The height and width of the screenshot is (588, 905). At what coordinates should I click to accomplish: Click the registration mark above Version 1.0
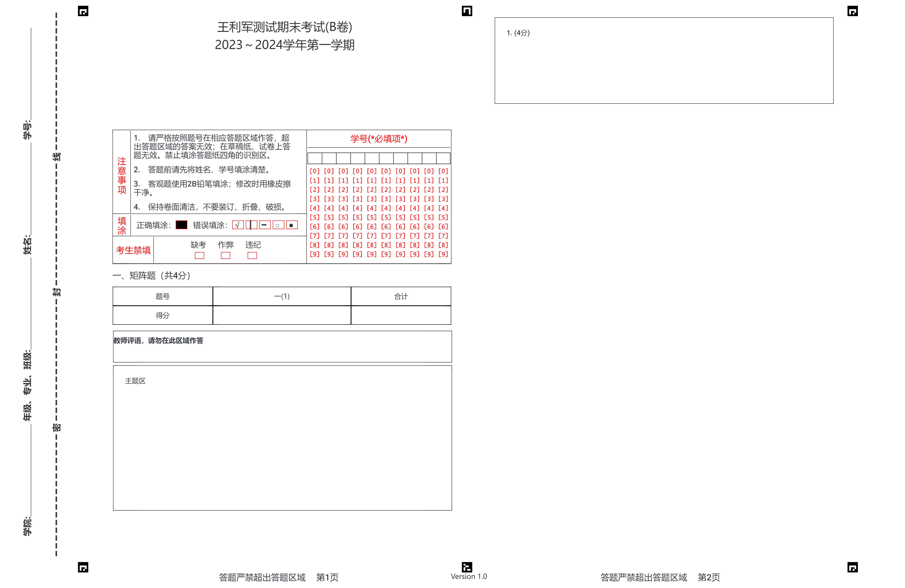pyautogui.click(x=467, y=567)
